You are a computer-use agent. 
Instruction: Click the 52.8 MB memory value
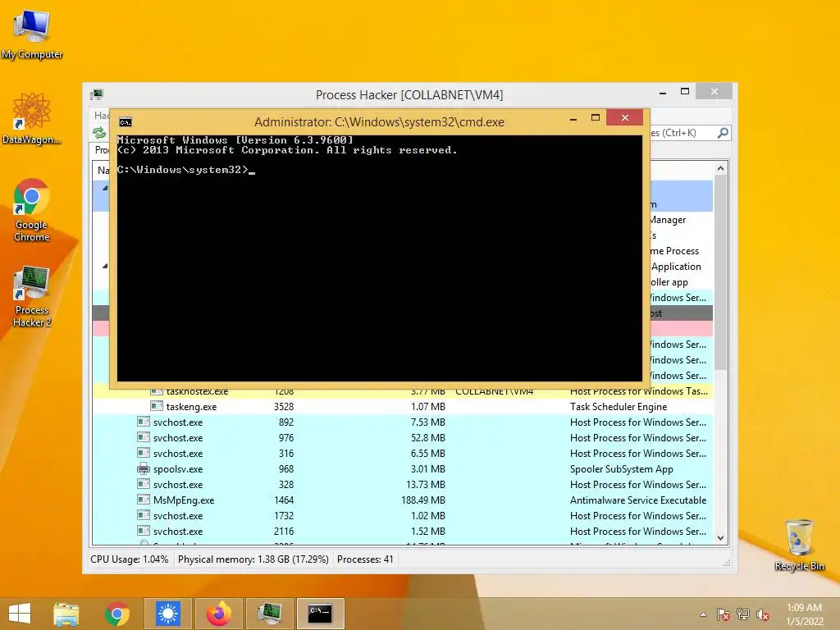[428, 438]
